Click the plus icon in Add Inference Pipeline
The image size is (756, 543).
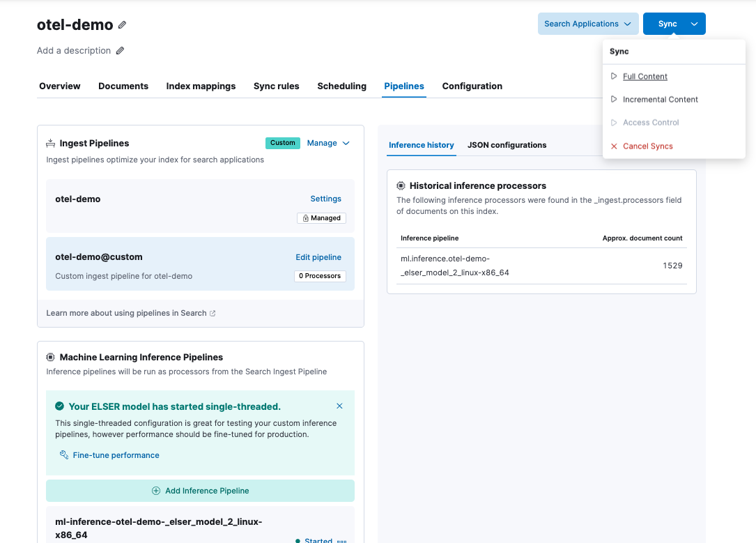pyautogui.click(x=156, y=491)
